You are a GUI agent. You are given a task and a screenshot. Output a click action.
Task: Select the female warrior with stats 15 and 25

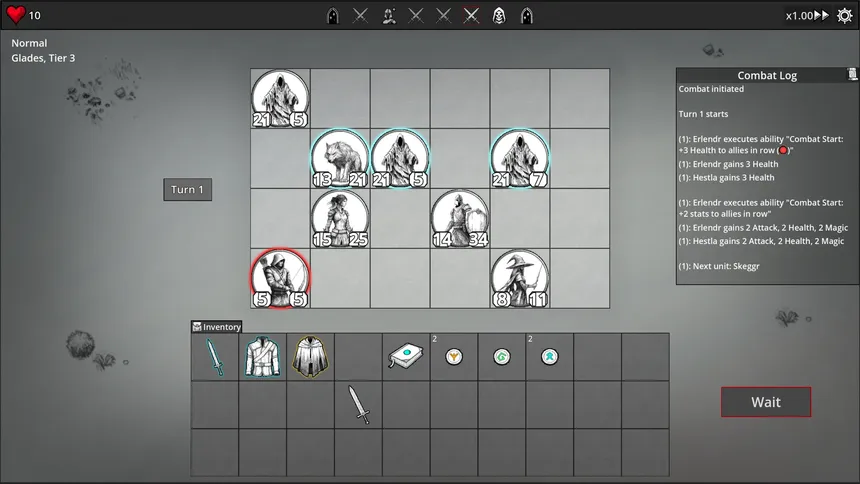[x=340, y=218]
